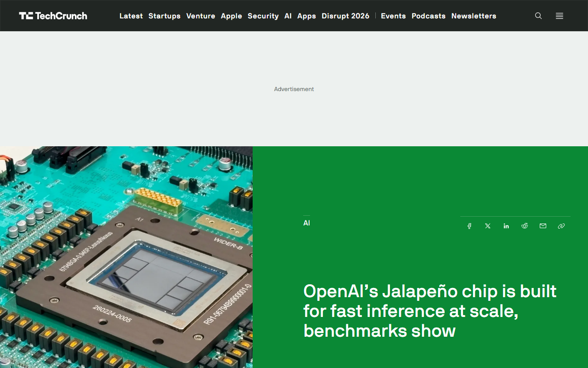This screenshot has height=368, width=588.
Task: Select the Apple nav item
Action: 232,16
